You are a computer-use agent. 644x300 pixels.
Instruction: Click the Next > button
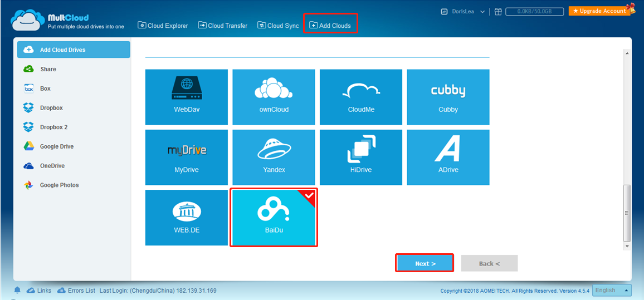[x=425, y=263]
